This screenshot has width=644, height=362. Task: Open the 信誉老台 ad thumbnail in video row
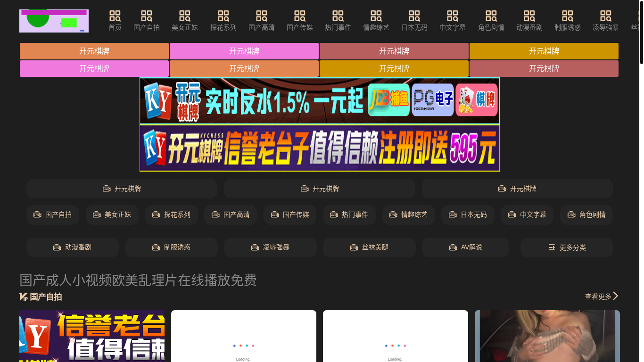pyautogui.click(x=92, y=336)
